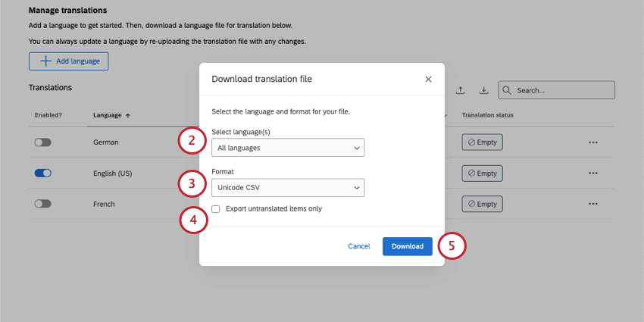The height and width of the screenshot is (322, 644).
Task: Check Export untranslated items only
Action: point(216,208)
